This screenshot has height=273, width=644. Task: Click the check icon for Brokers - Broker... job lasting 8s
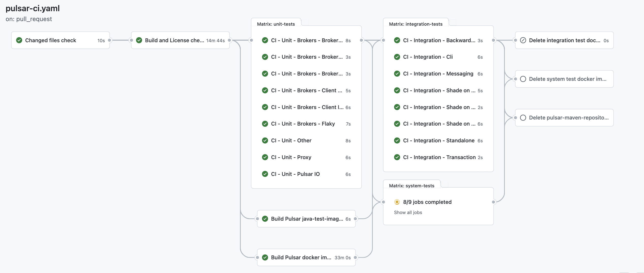click(x=265, y=40)
